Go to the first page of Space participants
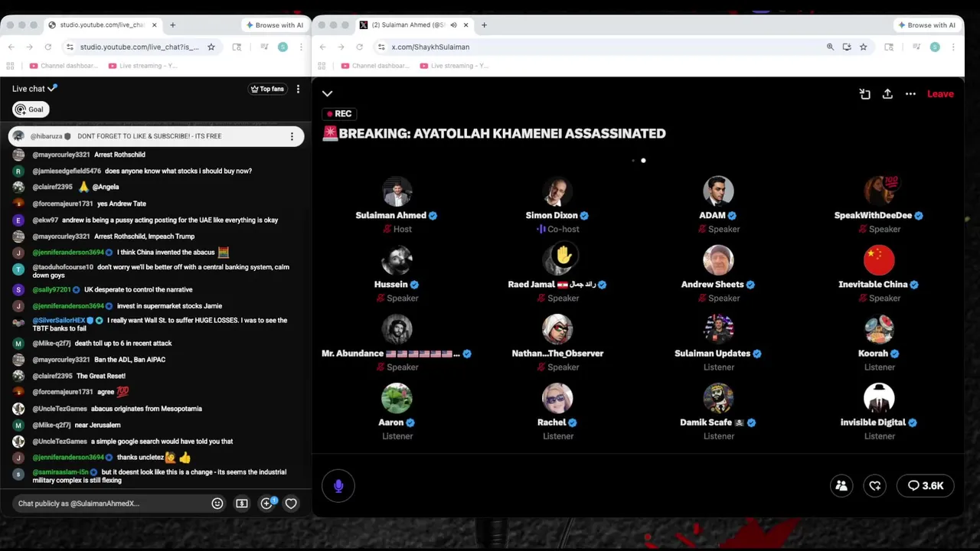The width and height of the screenshot is (980, 551). coord(633,161)
